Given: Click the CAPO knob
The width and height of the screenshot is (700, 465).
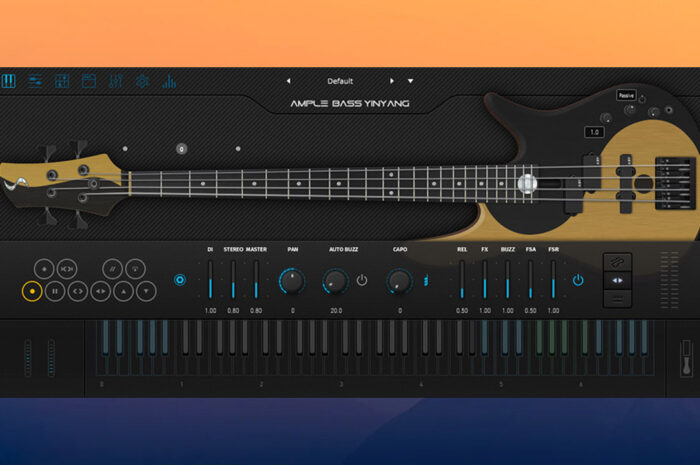Looking at the screenshot, I should pos(399,281).
